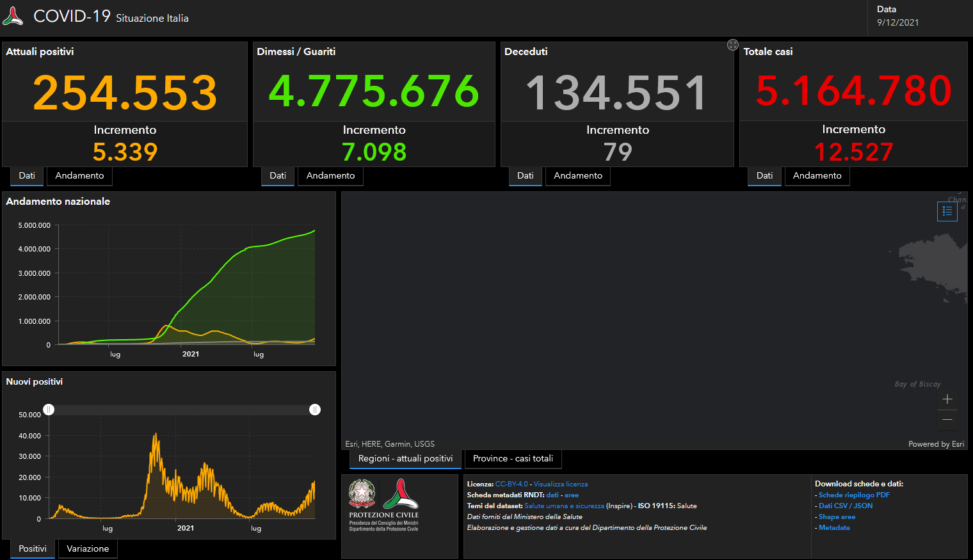The image size is (973, 560).
Task: Select Regioni - attuali positivi map tab
Action: tap(405, 459)
